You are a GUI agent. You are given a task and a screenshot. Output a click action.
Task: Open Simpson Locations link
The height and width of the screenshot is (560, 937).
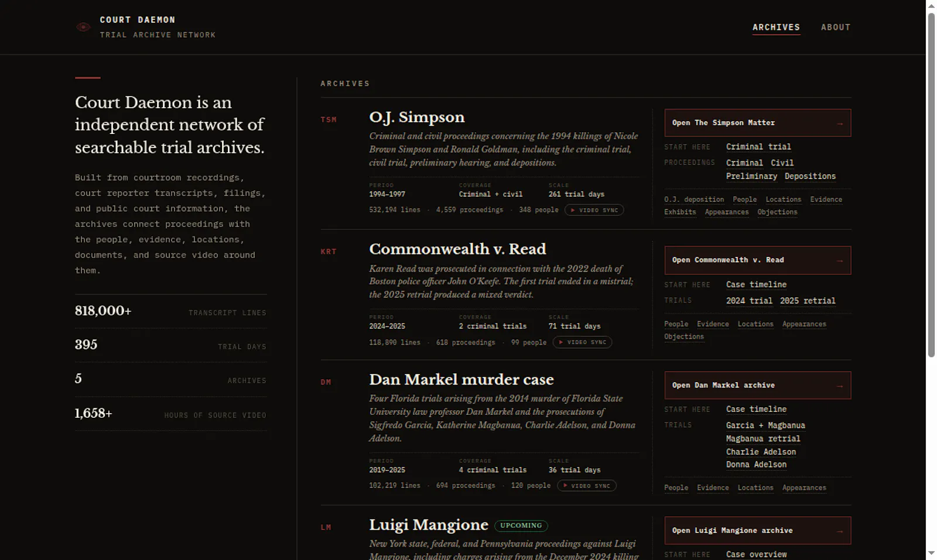(783, 200)
